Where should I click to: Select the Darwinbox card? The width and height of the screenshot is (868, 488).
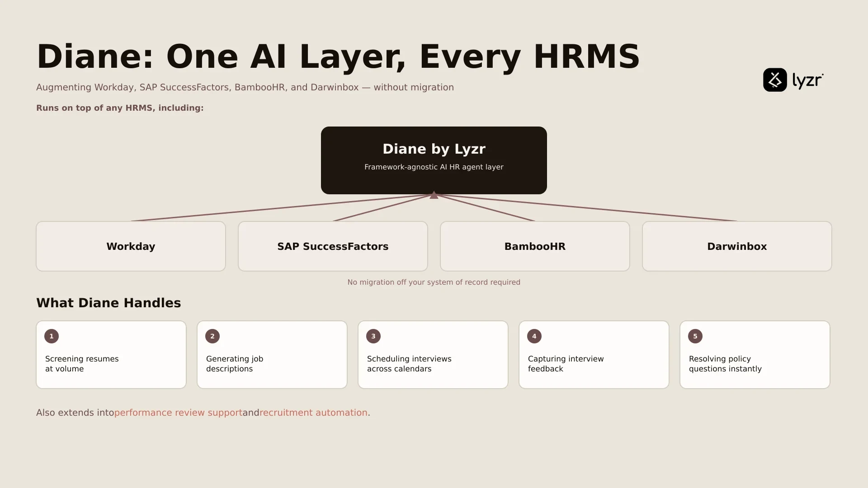737,246
